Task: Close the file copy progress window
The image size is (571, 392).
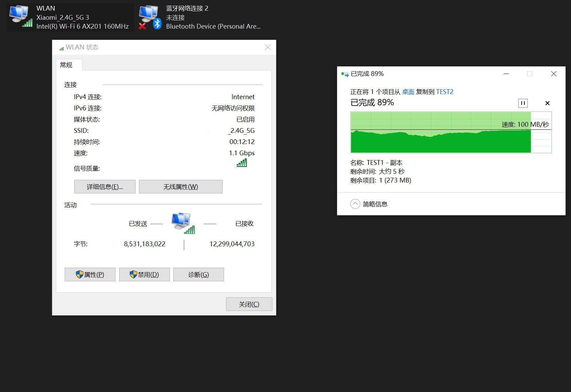Action: click(554, 74)
